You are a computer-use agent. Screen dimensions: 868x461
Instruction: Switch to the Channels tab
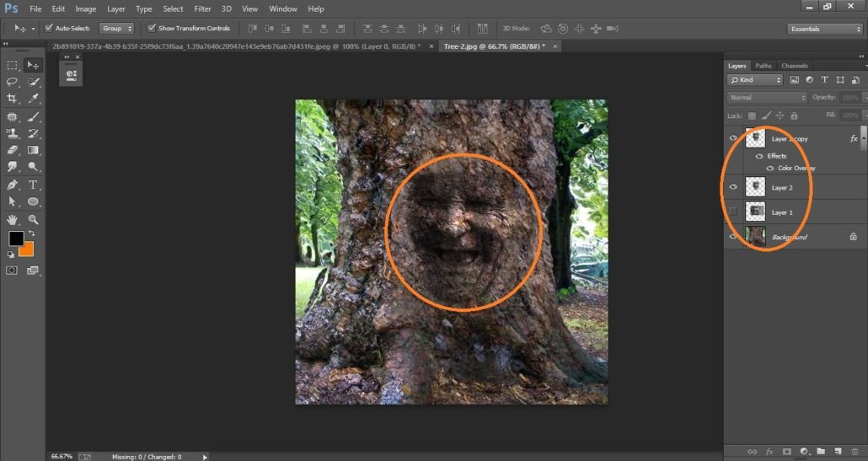[795, 66]
